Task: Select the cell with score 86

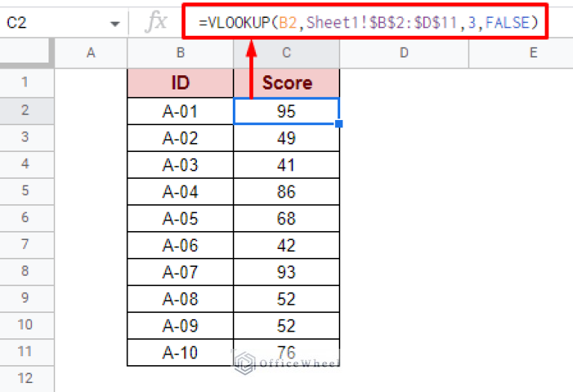Action: 286,192
